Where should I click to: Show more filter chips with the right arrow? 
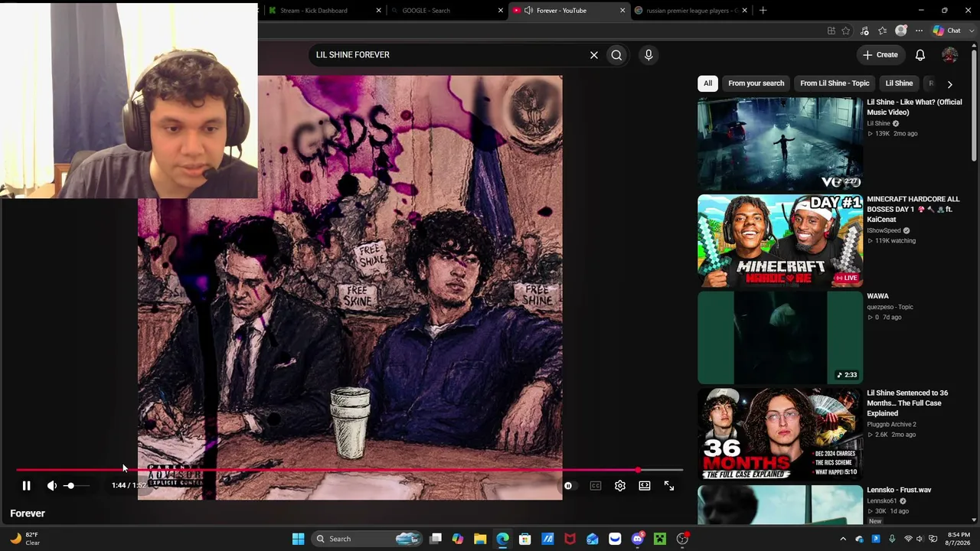(x=950, y=84)
